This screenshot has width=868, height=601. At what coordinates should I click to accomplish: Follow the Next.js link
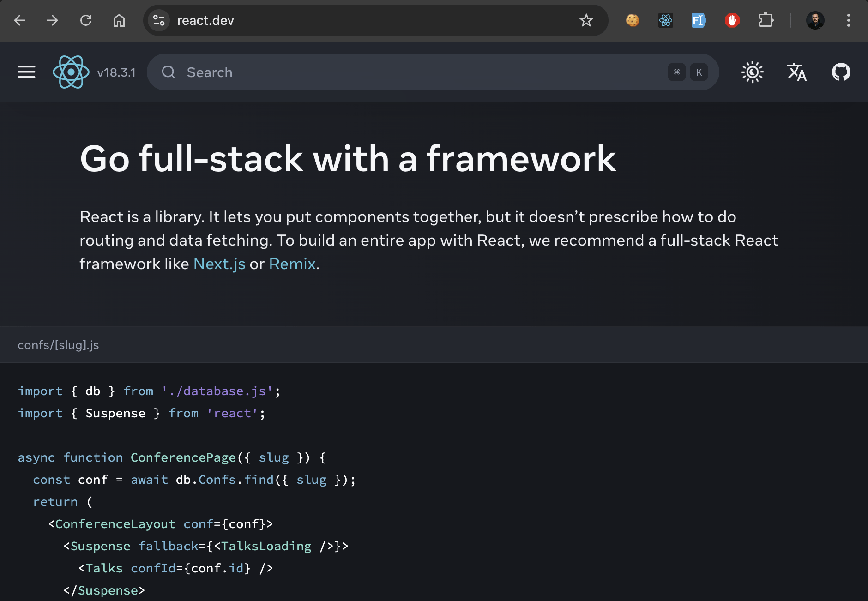(x=219, y=264)
